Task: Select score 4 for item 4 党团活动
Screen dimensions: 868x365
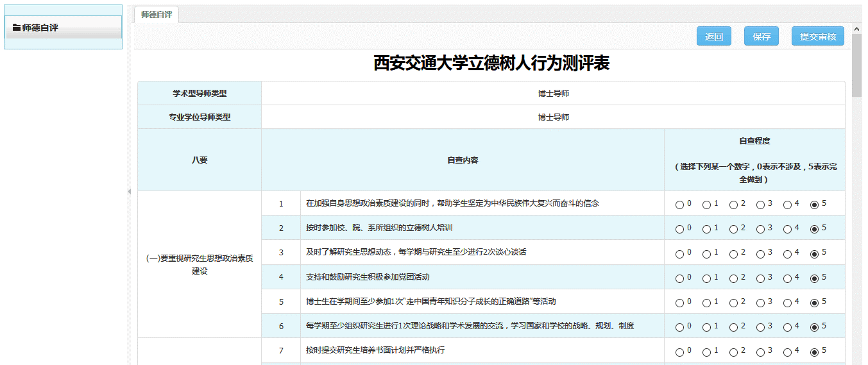Action: click(787, 279)
